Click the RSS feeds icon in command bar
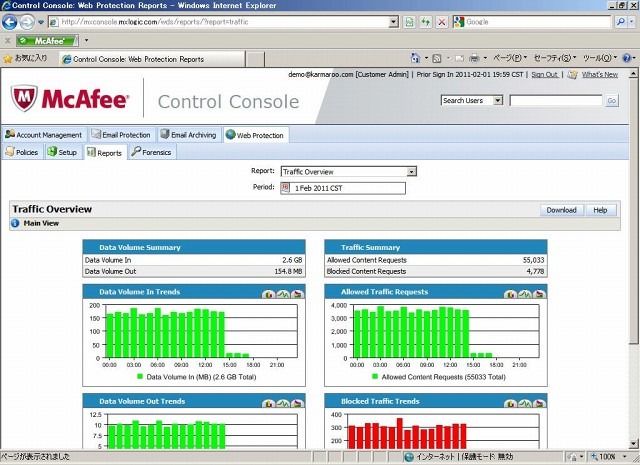Screen dimensions: 640x465 pyautogui.click(x=437, y=58)
